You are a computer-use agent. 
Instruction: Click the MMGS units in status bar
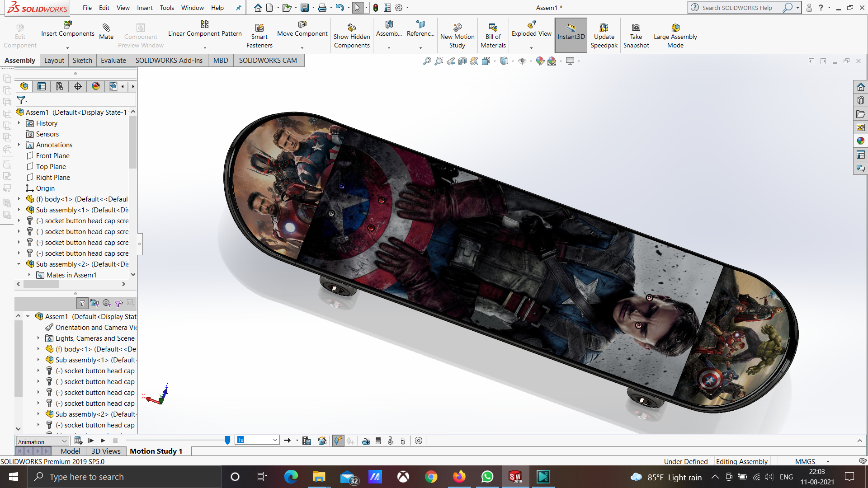tap(805, 461)
